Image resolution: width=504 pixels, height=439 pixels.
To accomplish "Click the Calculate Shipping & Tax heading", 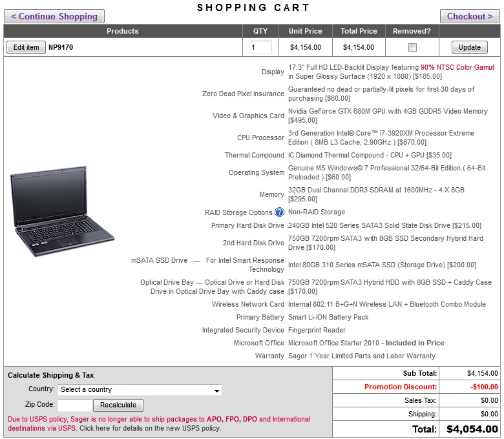I will 51,375.
